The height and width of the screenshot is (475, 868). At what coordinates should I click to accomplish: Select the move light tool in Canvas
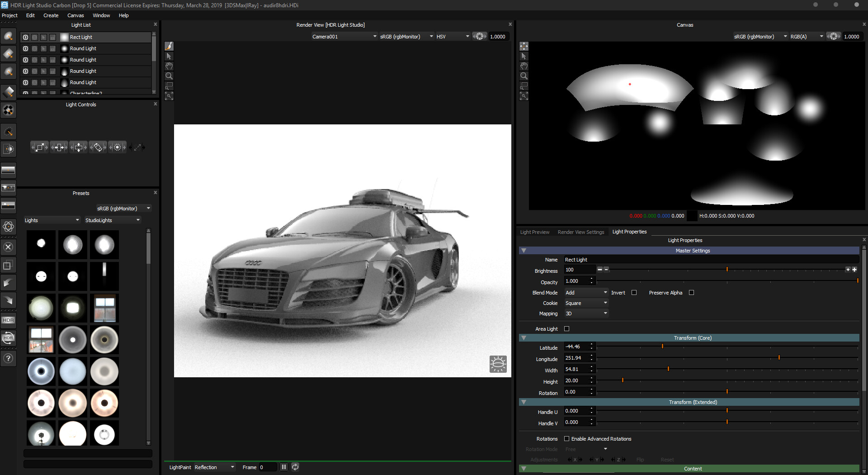524,46
